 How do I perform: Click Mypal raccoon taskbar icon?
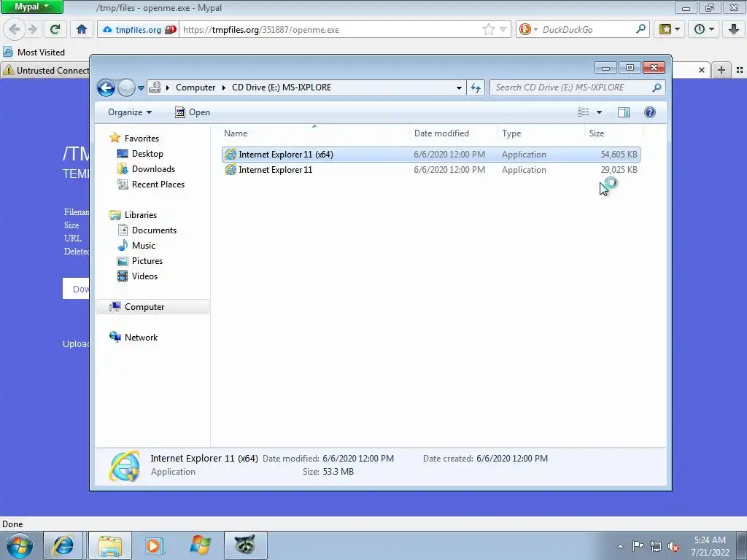click(245, 545)
